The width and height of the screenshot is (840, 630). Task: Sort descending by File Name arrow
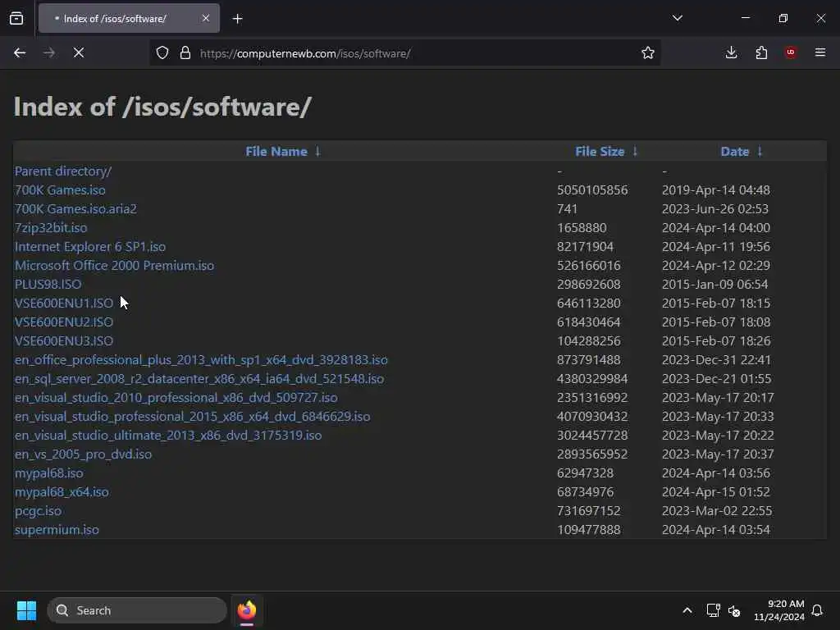click(x=317, y=152)
